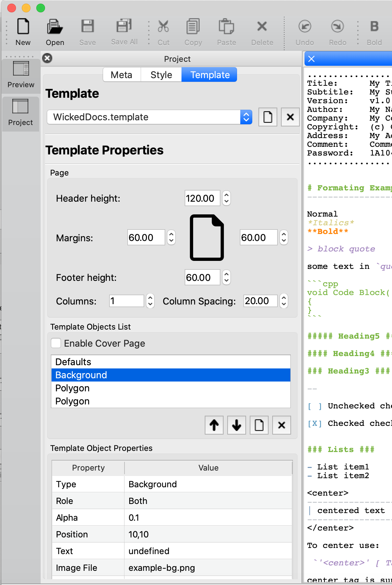Adjust the Column Spacing stepper
The image size is (392, 585).
[x=284, y=301]
